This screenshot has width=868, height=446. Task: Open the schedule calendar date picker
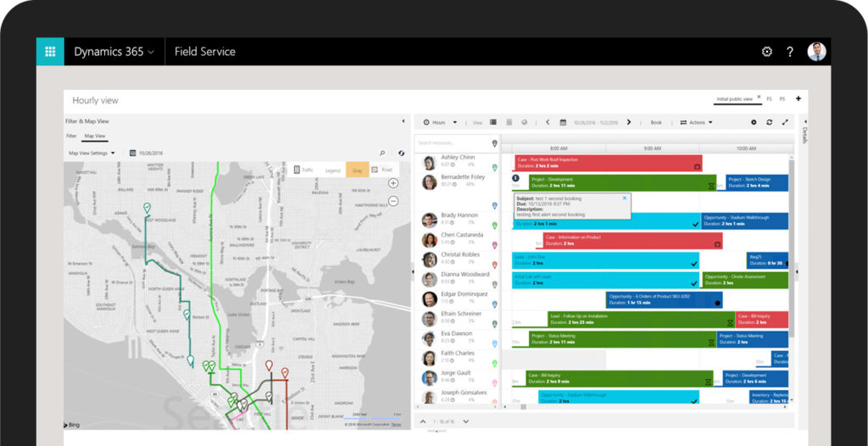tap(563, 122)
